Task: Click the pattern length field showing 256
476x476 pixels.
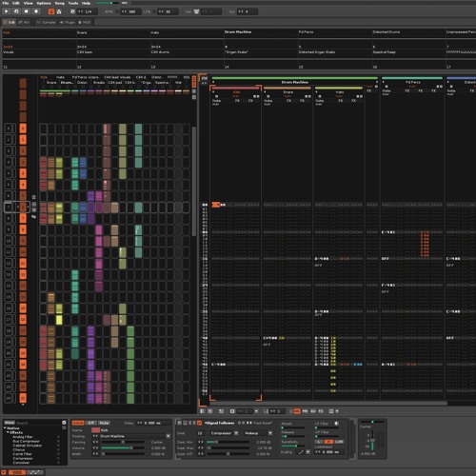Action: [x=204, y=78]
